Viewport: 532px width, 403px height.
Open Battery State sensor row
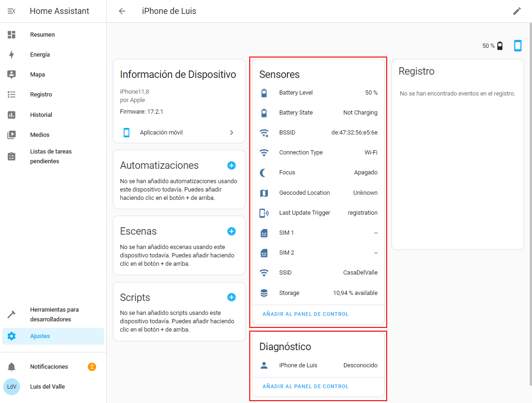318,113
